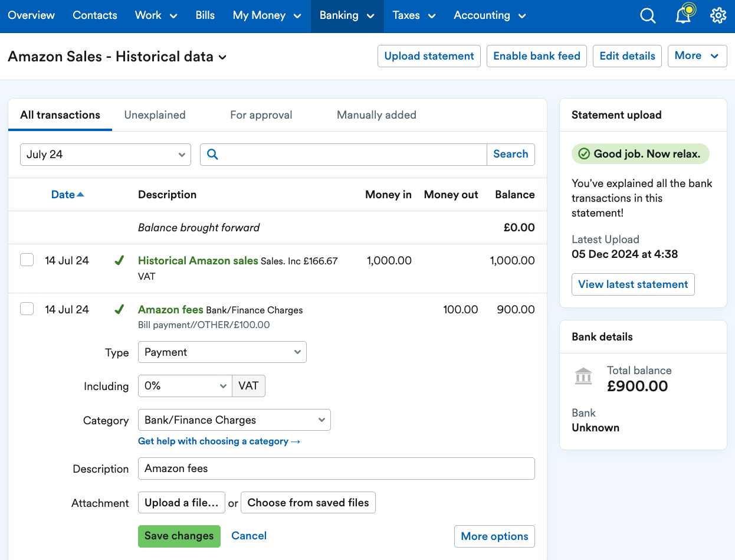
Task: Click the bank building icon in Bank details
Action: point(583,376)
